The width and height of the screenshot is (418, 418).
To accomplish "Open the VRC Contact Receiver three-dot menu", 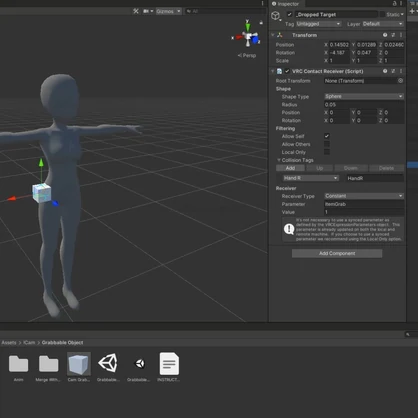I will pyautogui.click(x=401, y=71).
